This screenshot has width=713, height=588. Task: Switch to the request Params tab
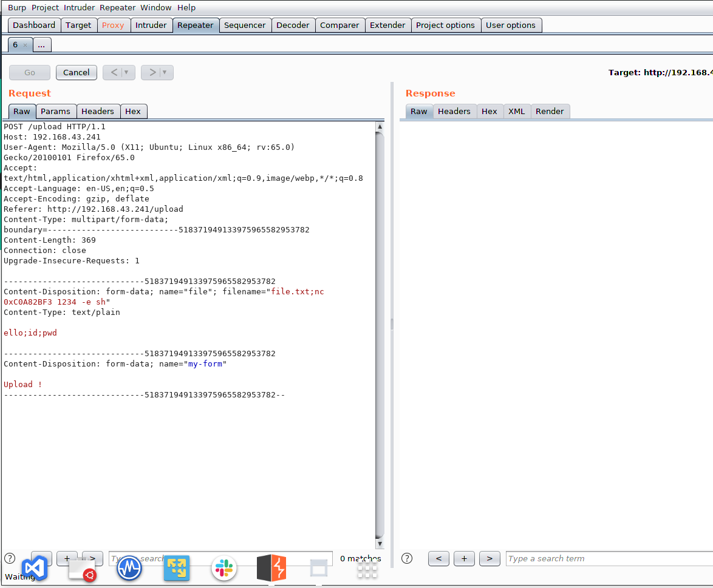tap(55, 111)
